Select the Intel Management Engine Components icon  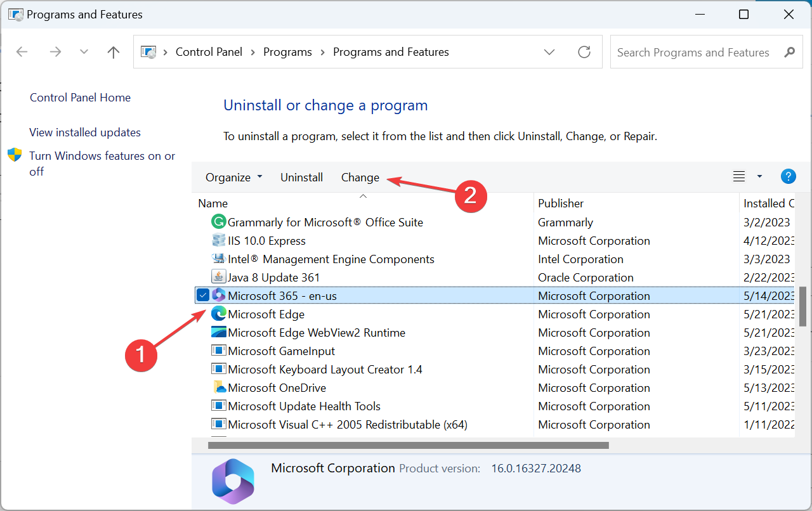(x=219, y=259)
